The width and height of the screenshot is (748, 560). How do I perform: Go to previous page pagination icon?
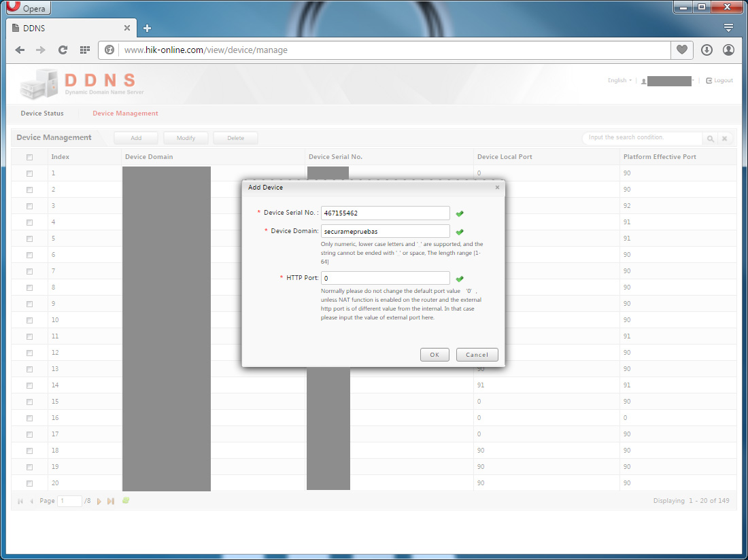pyautogui.click(x=31, y=501)
